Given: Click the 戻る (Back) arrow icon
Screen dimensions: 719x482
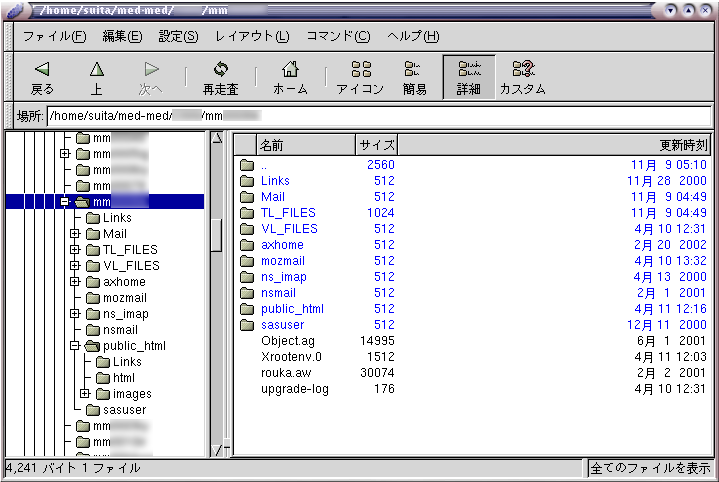Looking at the screenshot, I should click(42, 69).
